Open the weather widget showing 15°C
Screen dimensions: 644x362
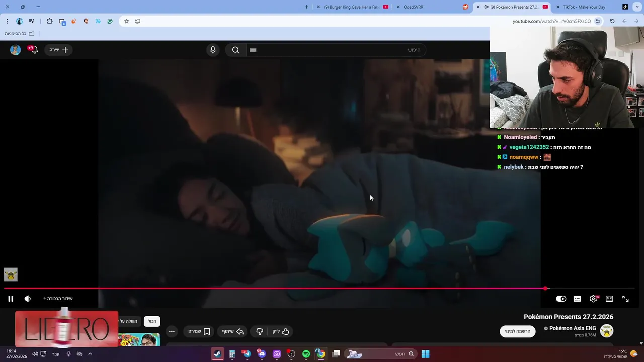point(621,354)
